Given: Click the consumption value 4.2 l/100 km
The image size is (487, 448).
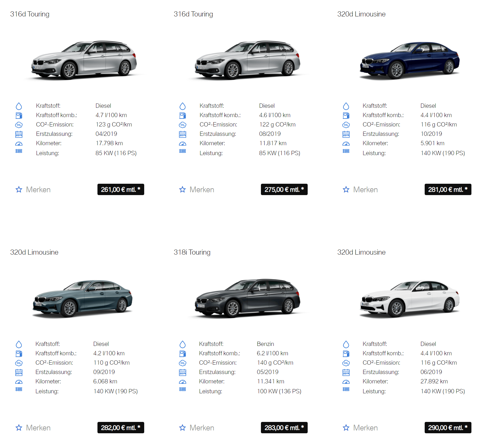Looking at the screenshot, I should [109, 353].
